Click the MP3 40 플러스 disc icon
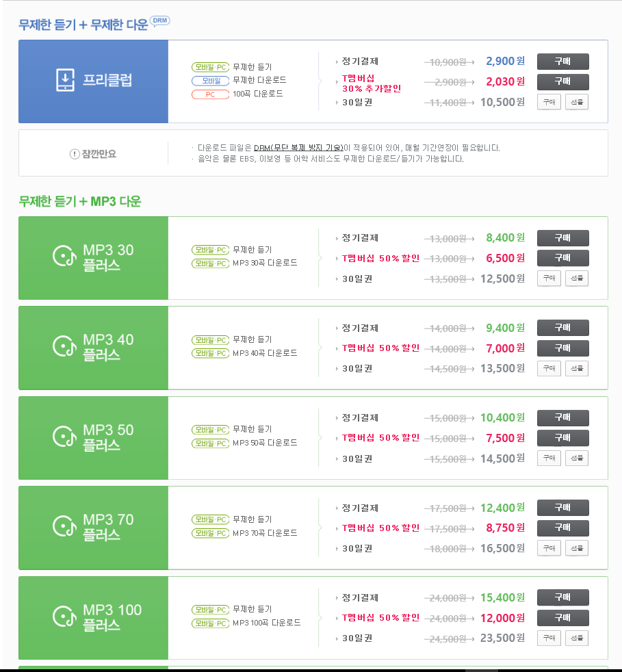Viewport: 622px width, 672px height. coord(64,347)
